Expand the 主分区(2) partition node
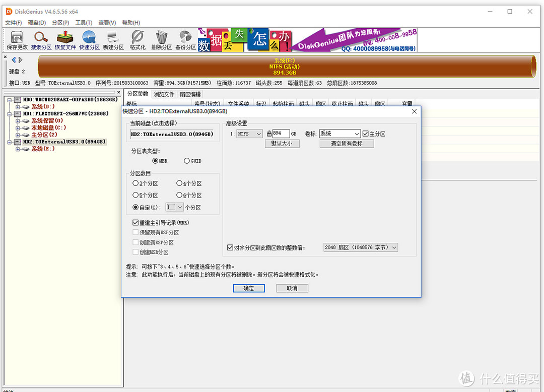 (x=18, y=135)
